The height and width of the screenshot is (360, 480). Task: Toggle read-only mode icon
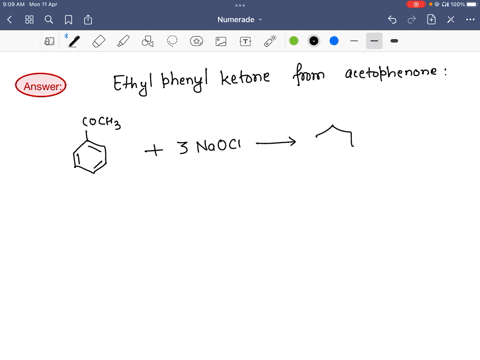pos(49,41)
